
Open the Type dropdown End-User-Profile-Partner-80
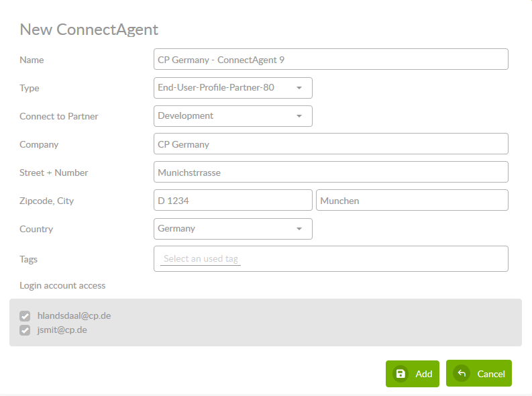(233, 88)
